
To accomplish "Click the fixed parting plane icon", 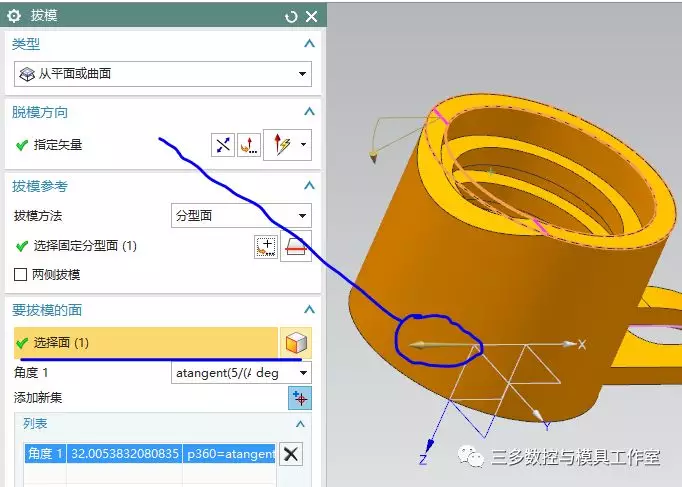I will [x=296, y=247].
